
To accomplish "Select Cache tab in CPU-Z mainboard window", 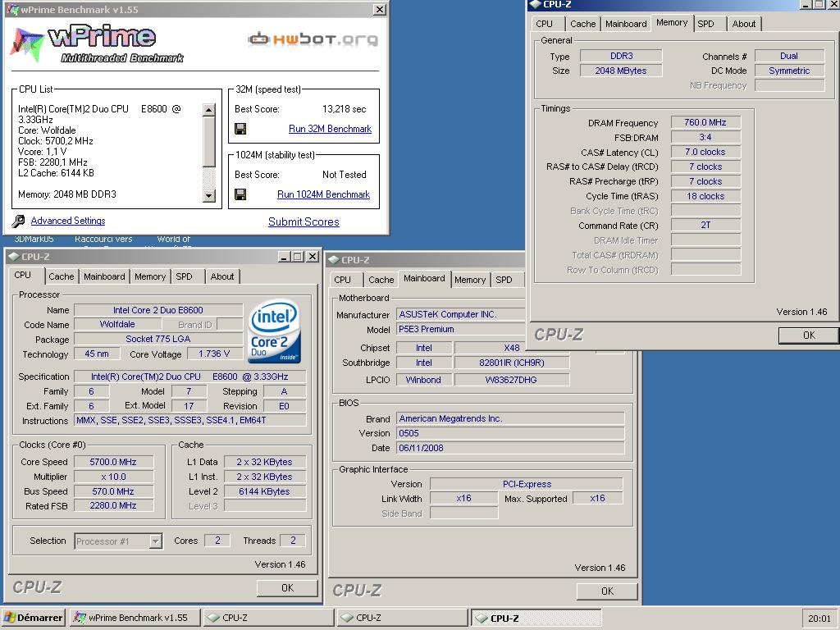I will (381, 280).
